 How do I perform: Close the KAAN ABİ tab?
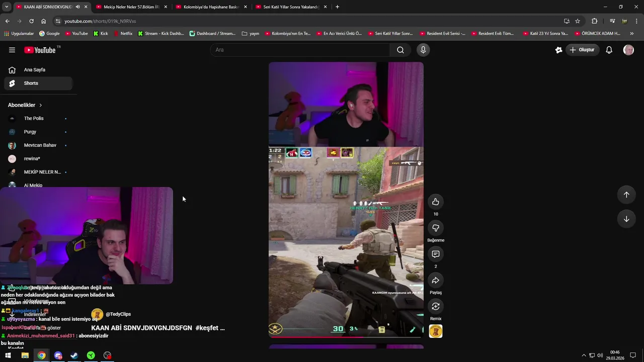pos(86,7)
